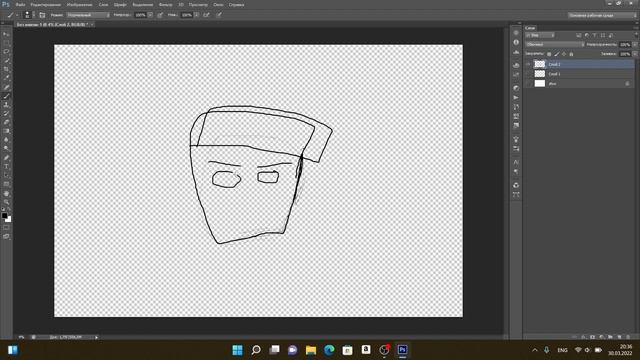
Task: Enable airbrush mode in options bar
Action: (207, 15)
